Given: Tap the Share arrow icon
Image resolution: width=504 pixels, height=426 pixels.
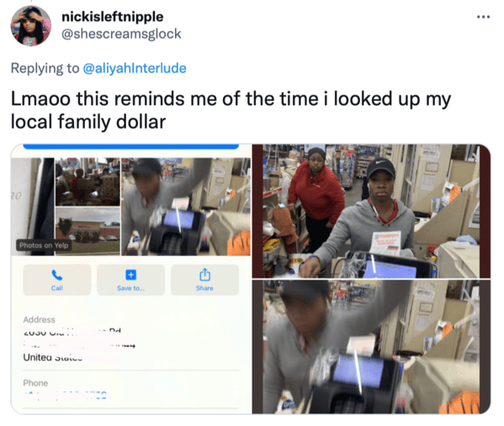Looking at the screenshot, I should click(x=204, y=274).
